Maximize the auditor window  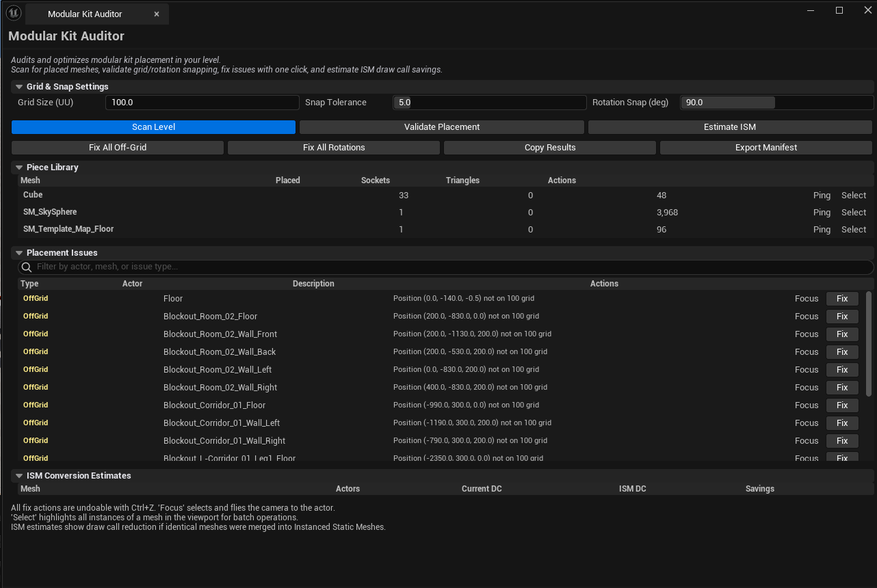coord(839,10)
